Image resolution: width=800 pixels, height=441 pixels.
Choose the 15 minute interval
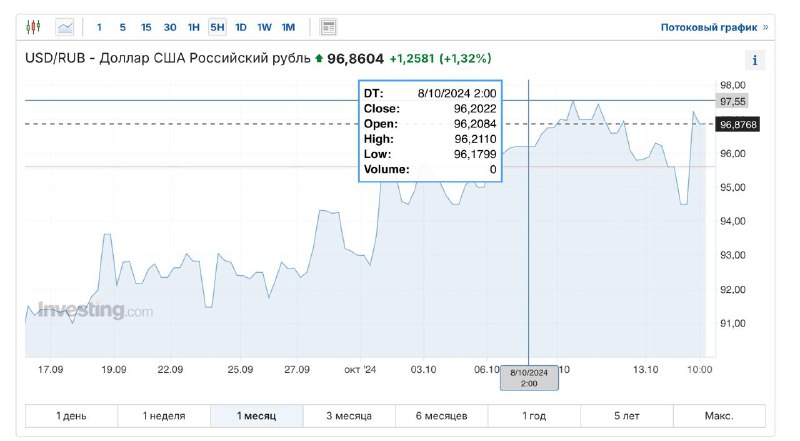pyautogui.click(x=146, y=27)
